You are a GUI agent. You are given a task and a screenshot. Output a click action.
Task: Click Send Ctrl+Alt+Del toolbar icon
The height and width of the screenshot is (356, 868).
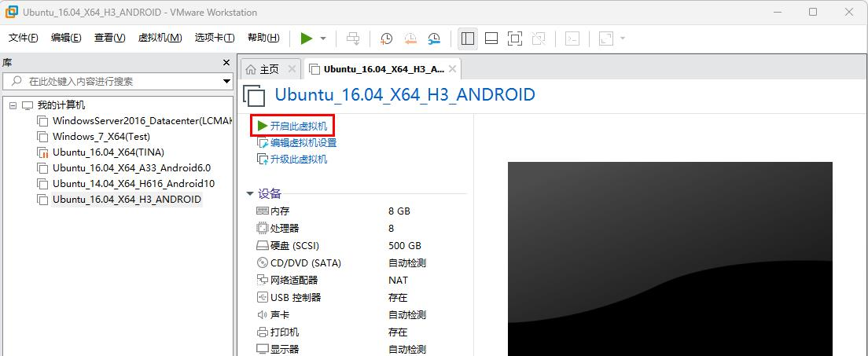[x=352, y=39]
